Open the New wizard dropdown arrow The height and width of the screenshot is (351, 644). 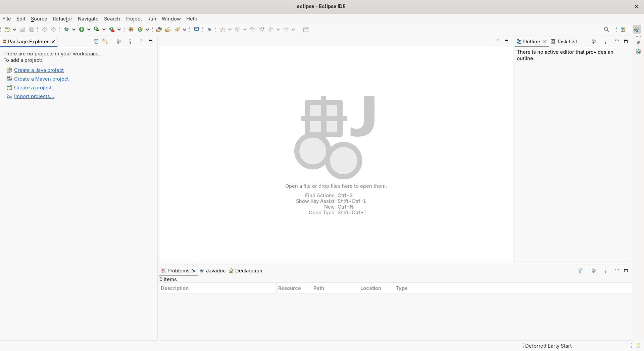14,30
